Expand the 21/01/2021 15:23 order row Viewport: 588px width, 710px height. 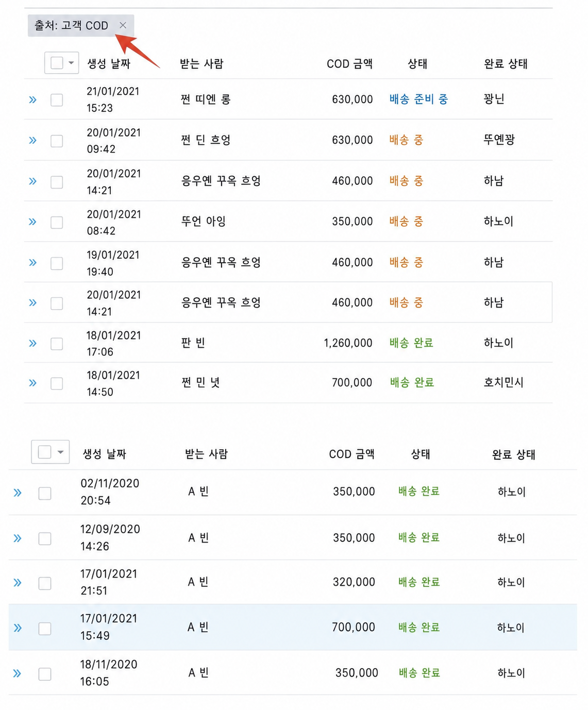point(33,99)
